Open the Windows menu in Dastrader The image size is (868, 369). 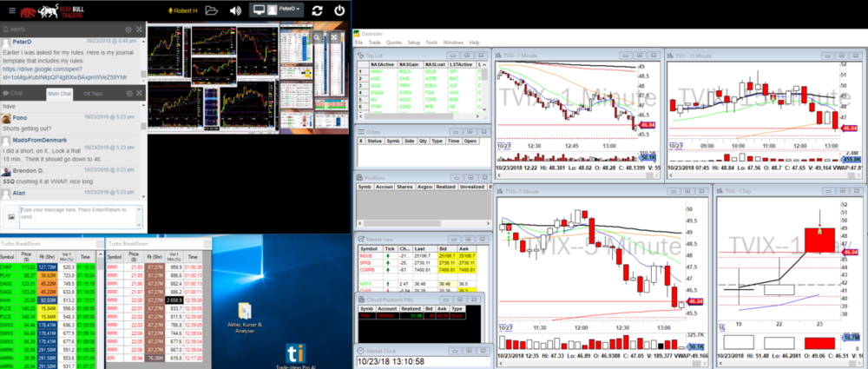pyautogui.click(x=453, y=43)
